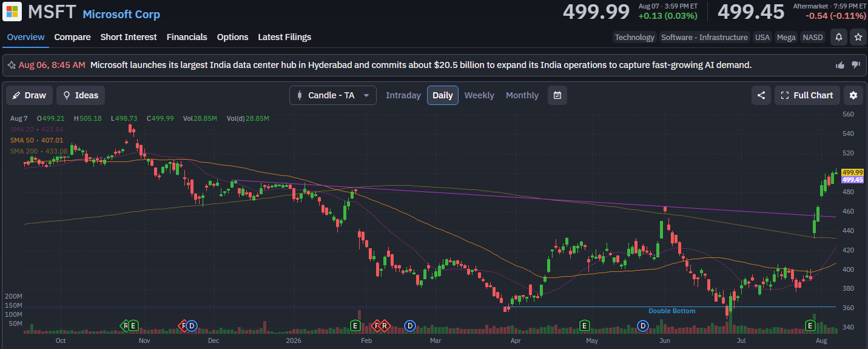Open chart settings gear icon

click(853, 95)
